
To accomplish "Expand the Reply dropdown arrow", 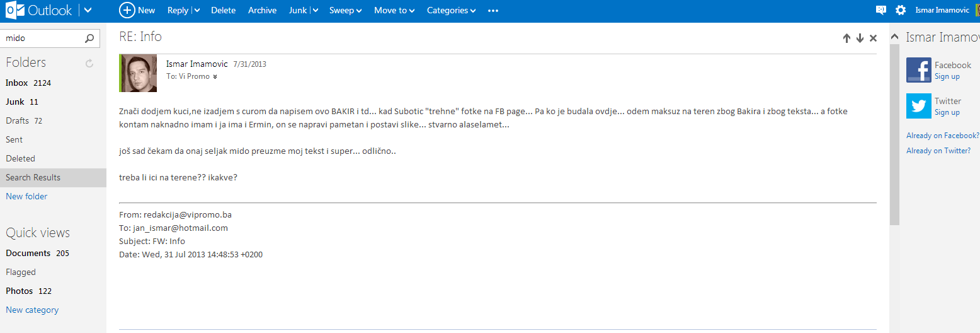I will click(197, 10).
